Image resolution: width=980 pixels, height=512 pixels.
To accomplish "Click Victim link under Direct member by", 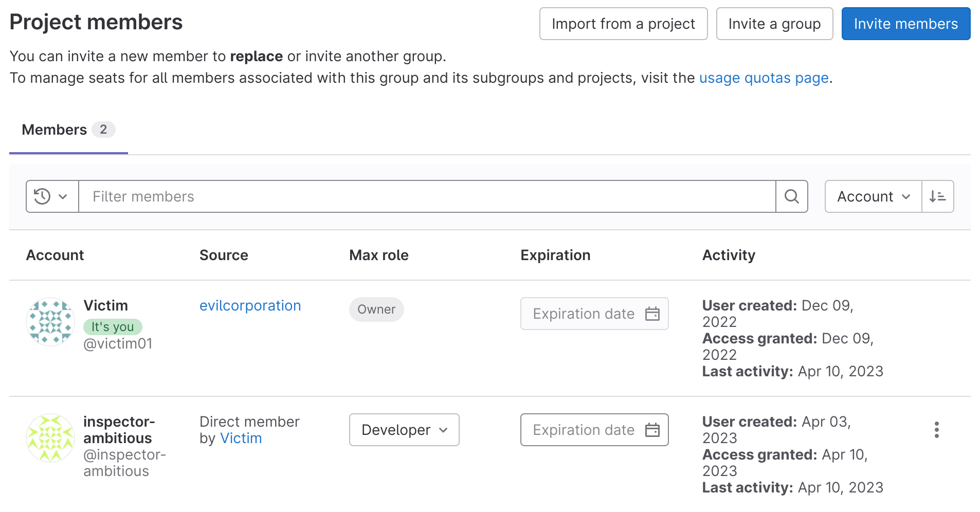I will click(241, 438).
